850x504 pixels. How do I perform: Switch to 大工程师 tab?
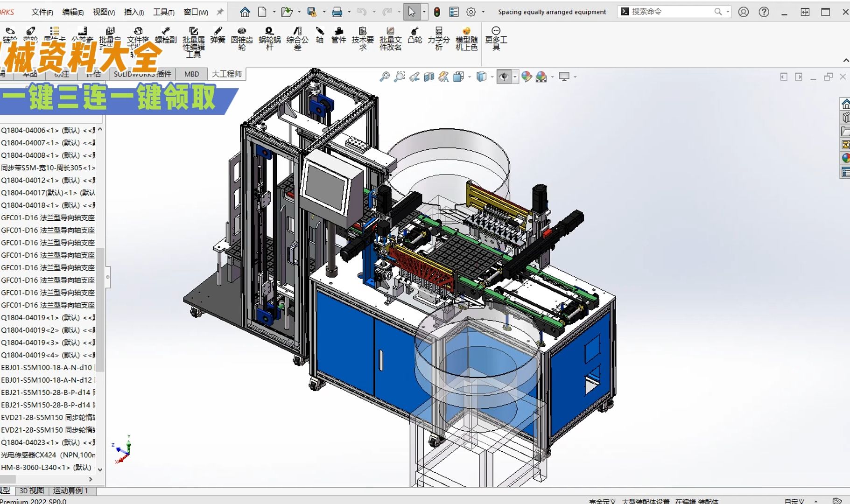point(226,74)
